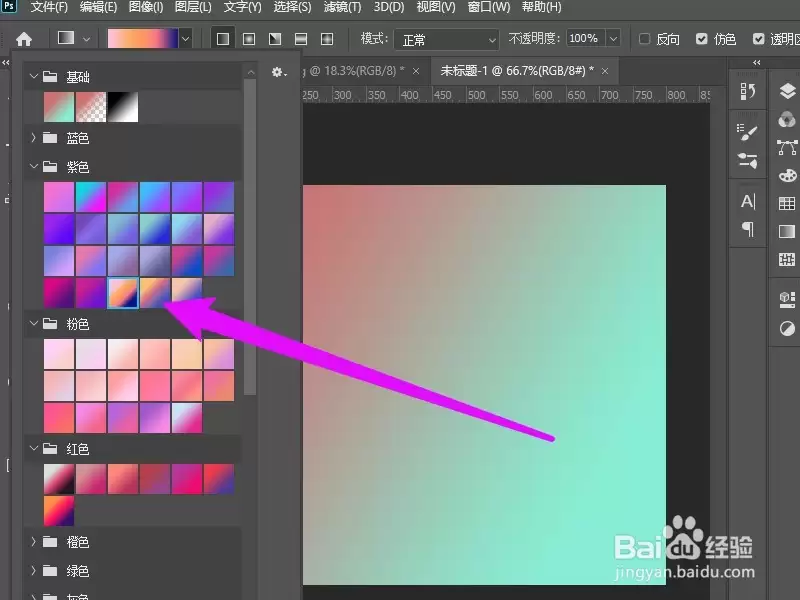Close the 未标题-1 document tab
Screen dimensions: 800x600
605,71
